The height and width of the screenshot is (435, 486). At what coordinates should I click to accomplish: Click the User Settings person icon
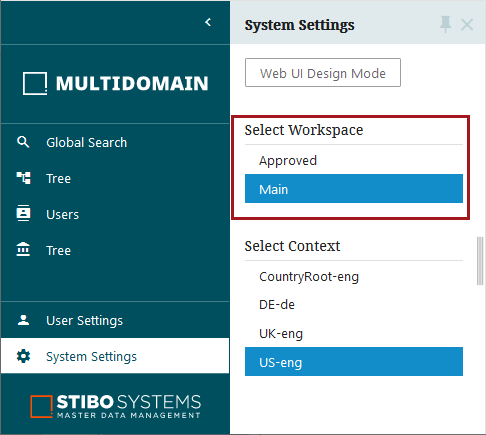(23, 320)
